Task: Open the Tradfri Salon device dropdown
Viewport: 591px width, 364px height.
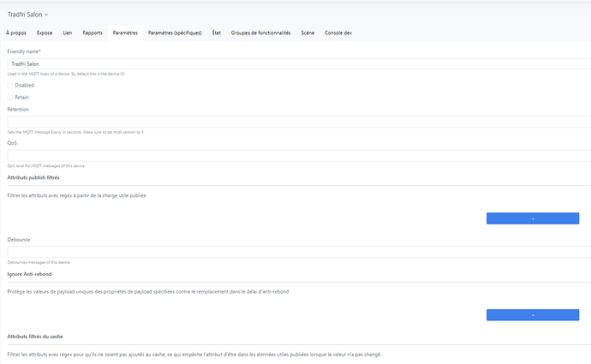Action: [x=27, y=15]
